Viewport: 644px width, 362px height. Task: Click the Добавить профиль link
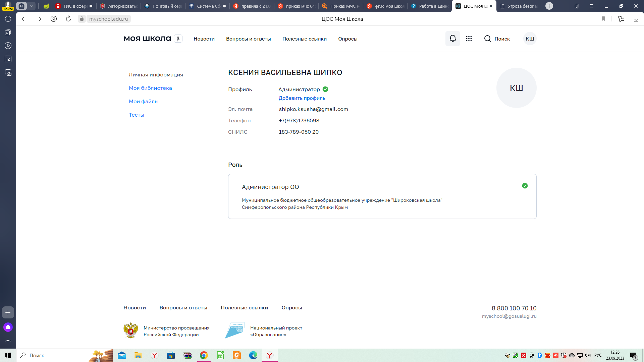tap(302, 98)
